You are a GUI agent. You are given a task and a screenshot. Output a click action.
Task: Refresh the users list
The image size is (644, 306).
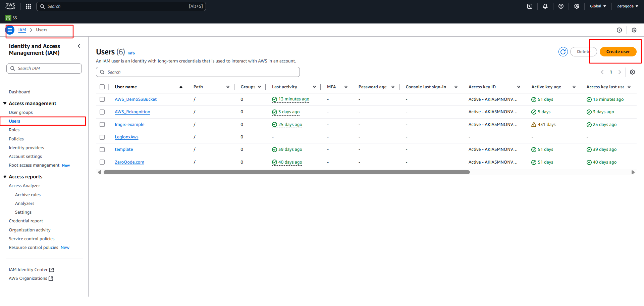tap(563, 52)
